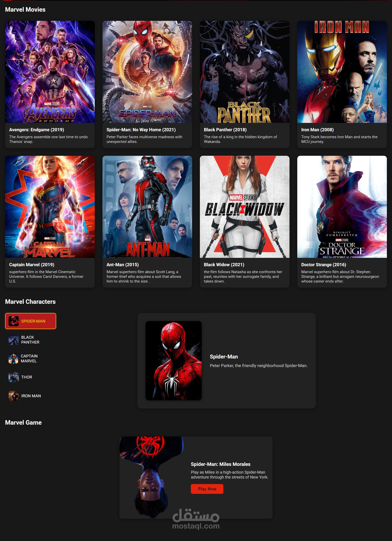Open the Avengers: Endgame poster
This screenshot has height=541, width=392.
click(50, 72)
